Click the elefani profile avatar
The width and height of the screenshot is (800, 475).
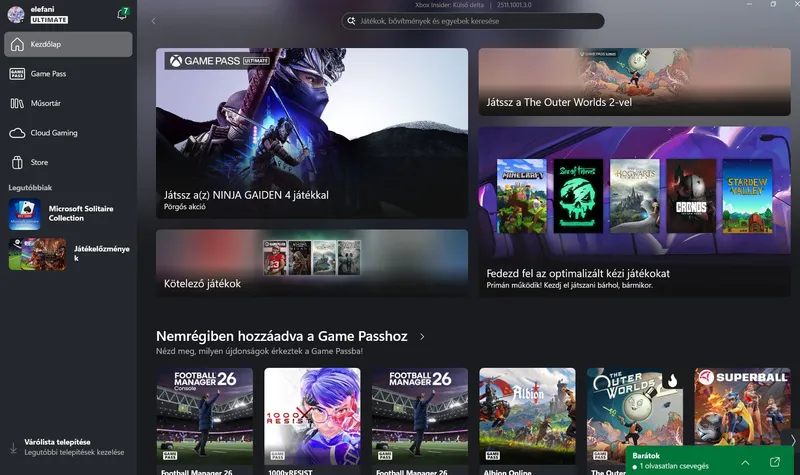click(x=16, y=14)
